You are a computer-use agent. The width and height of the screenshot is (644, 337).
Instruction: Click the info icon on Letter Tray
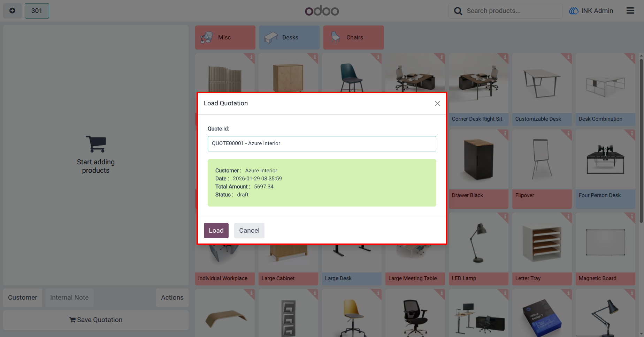[x=568, y=216]
